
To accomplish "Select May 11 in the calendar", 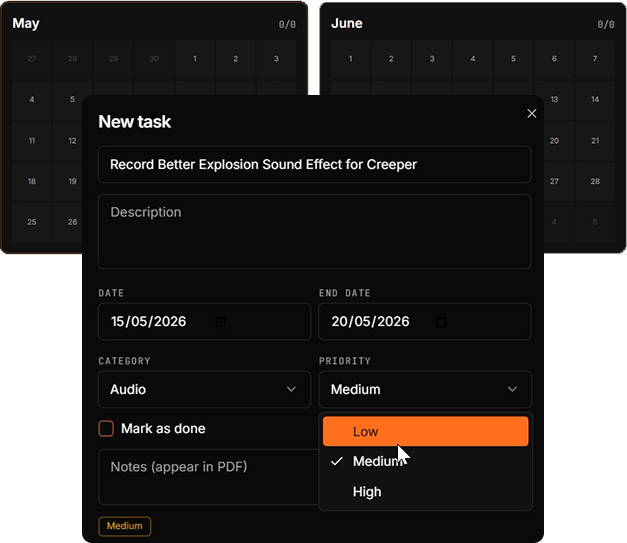I will tap(32, 141).
